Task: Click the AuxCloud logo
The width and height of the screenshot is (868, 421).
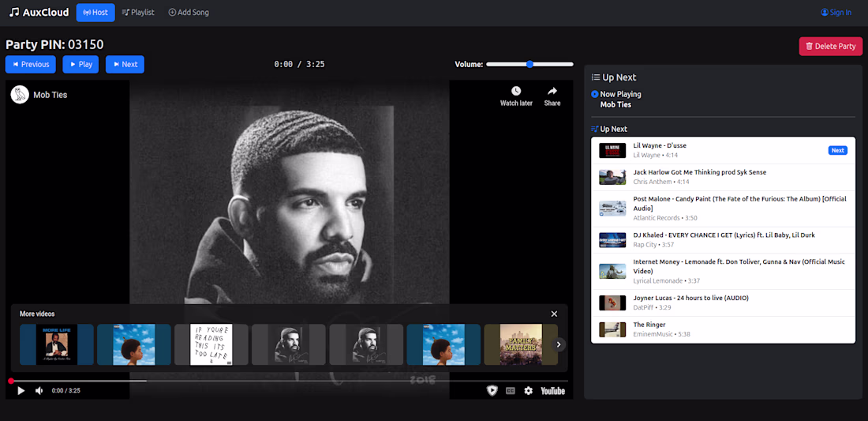Action: coord(39,12)
